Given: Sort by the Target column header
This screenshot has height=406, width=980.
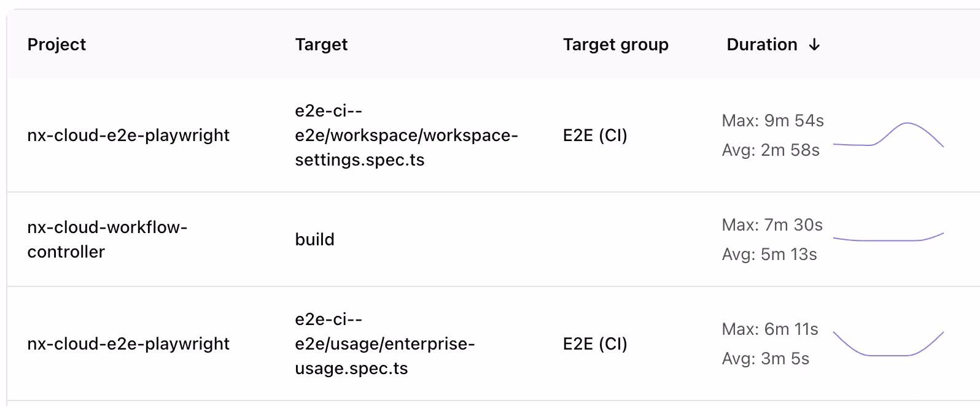Looking at the screenshot, I should click(x=321, y=44).
